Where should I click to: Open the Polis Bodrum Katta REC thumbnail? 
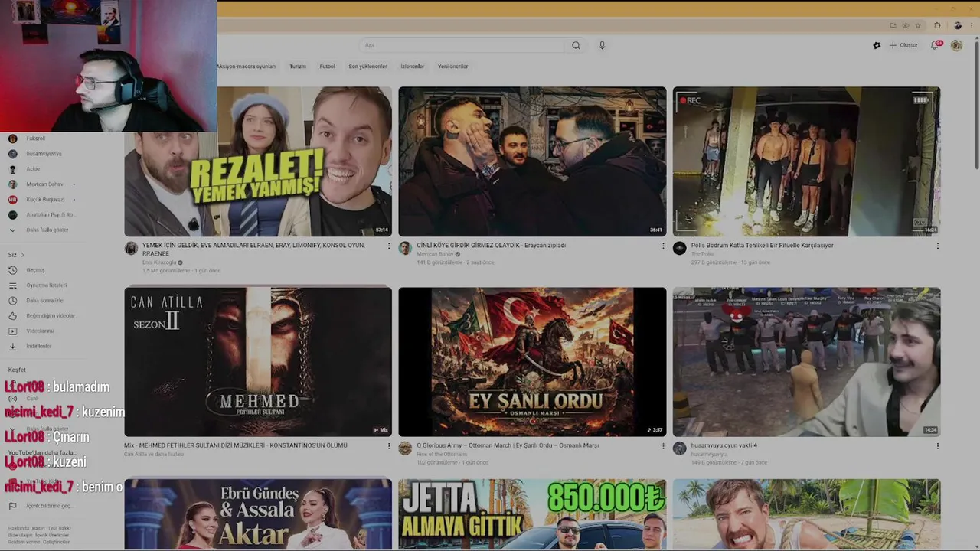(806, 161)
